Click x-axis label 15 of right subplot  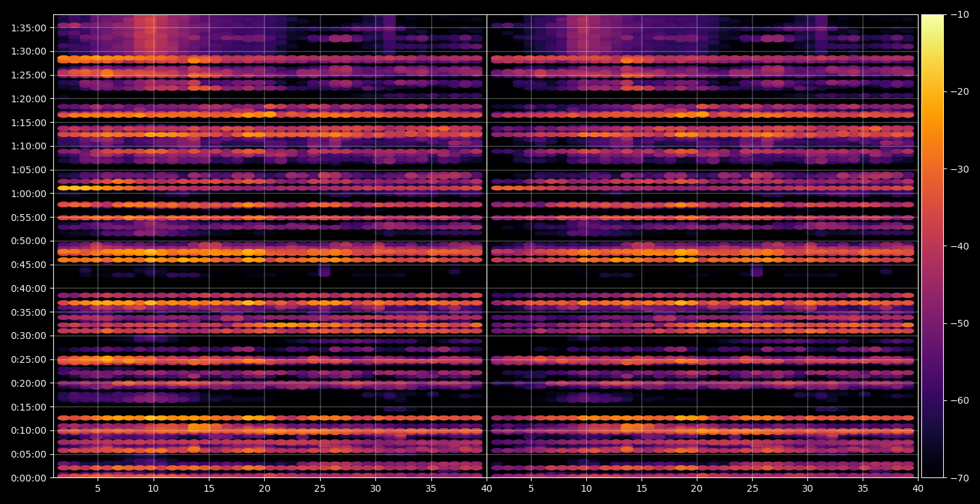click(642, 488)
